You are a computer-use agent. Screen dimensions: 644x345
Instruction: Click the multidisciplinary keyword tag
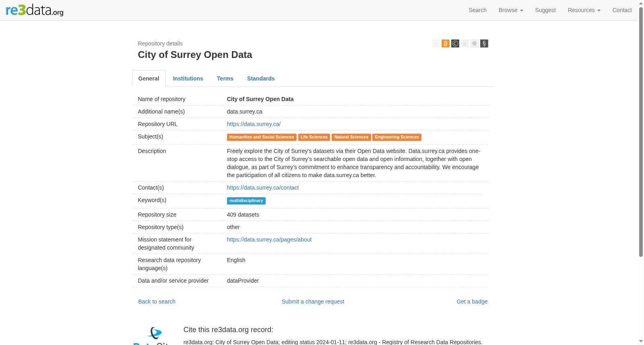[246, 201]
